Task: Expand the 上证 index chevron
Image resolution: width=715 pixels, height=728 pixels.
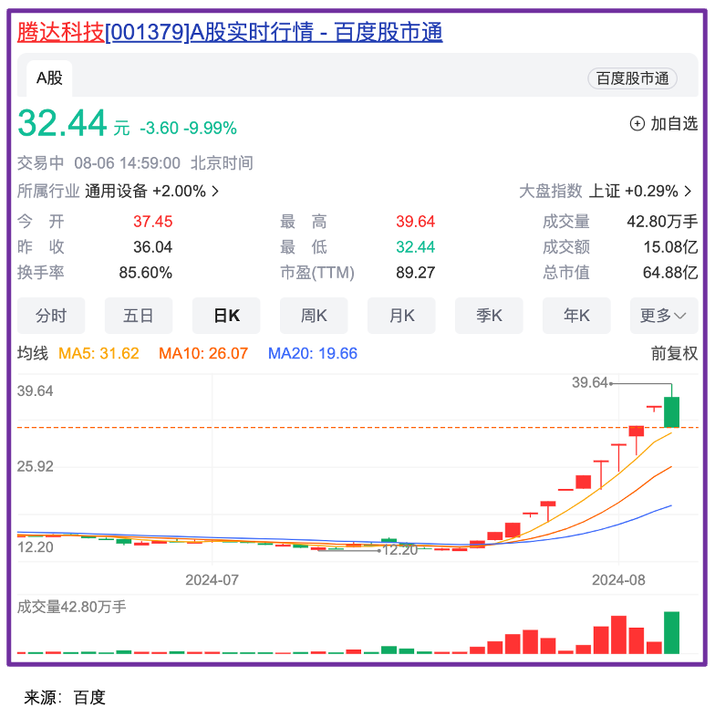Action: 688,192
